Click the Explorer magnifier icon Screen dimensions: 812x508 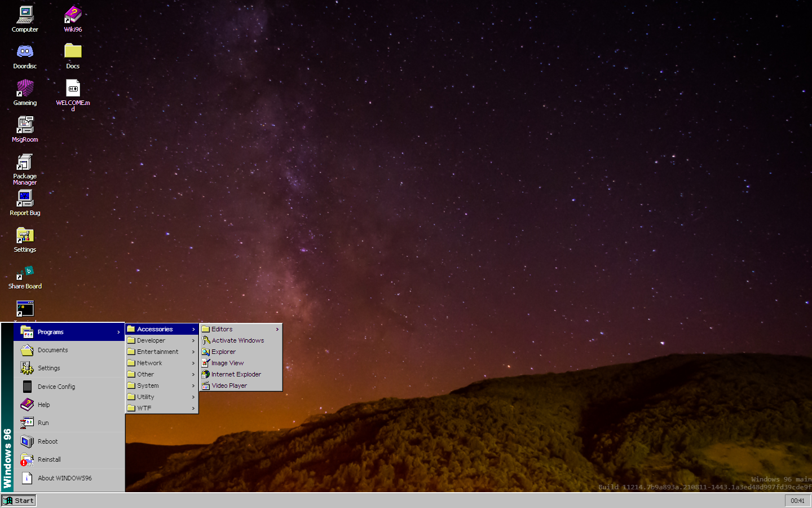pos(206,352)
